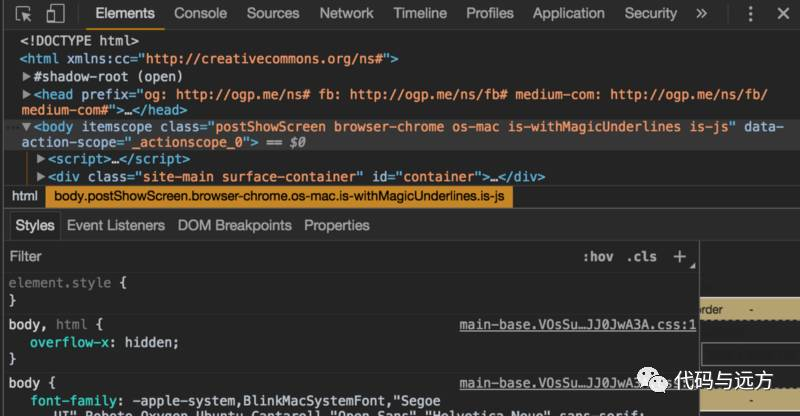Open the Application tab
Screen dimensions: 800x416
569,13
